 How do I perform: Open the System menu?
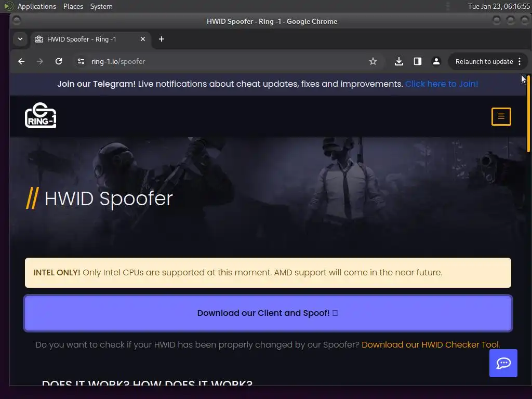pos(101,6)
